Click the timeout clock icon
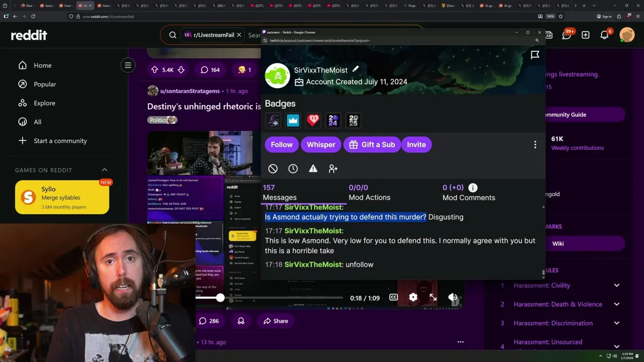Viewport: 644px width, 362px height. 293,169
